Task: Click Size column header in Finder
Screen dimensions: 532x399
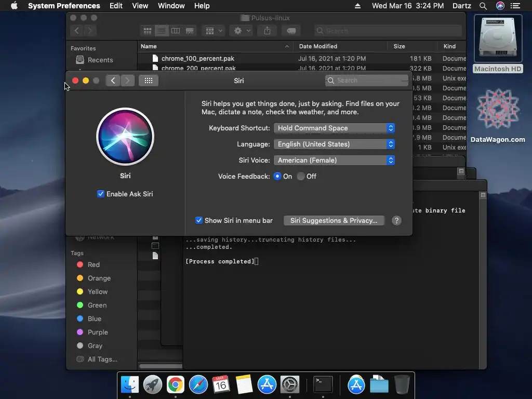Action: pyautogui.click(x=412, y=46)
